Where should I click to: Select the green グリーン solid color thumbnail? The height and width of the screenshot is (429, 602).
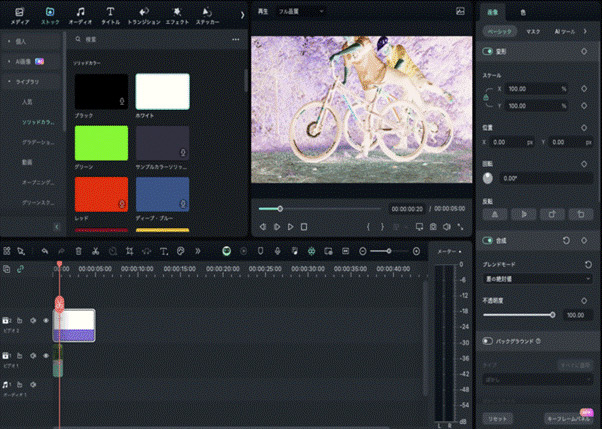[101, 142]
